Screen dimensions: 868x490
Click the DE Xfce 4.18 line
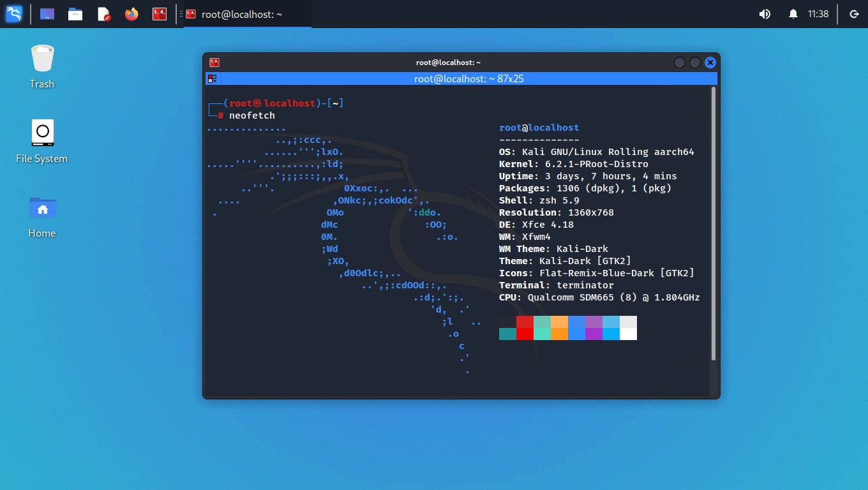[536, 225]
